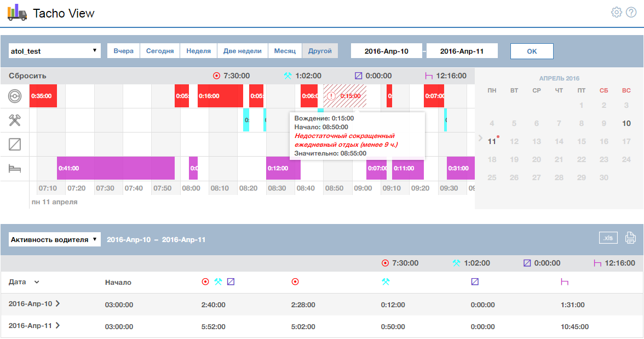Screen dimensions: 644x339
Task: Click the work crossed hammers row icon
Action: 15,120
